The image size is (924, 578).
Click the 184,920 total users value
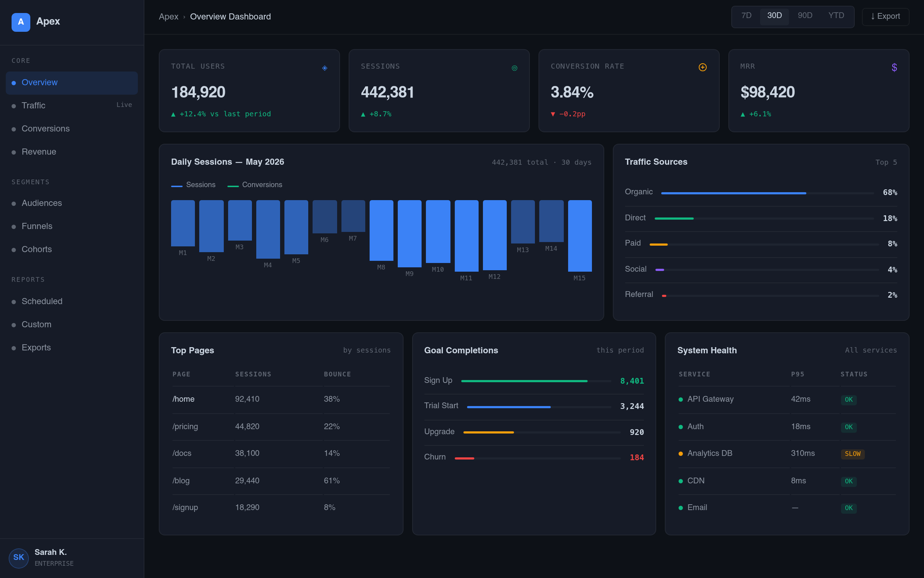198,92
